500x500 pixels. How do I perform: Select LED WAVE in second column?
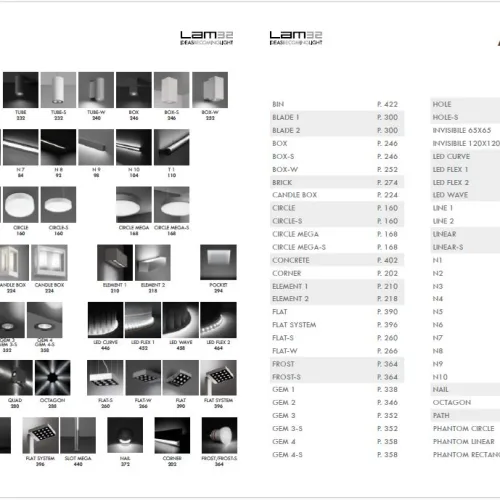tap(450, 195)
